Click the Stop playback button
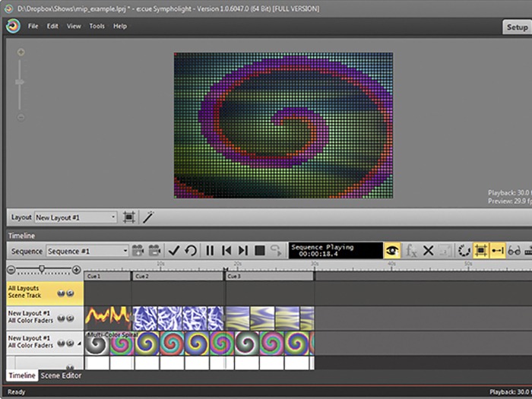This screenshot has height=399, width=532. [259, 250]
